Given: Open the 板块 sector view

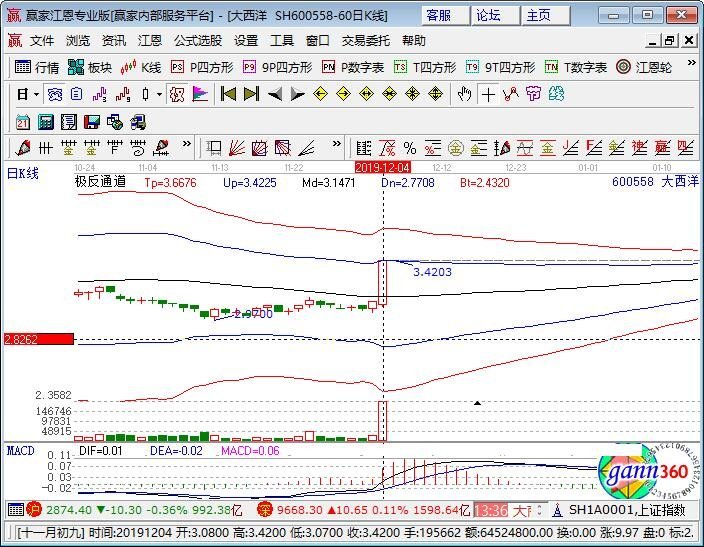Looking at the screenshot, I should coord(89,67).
